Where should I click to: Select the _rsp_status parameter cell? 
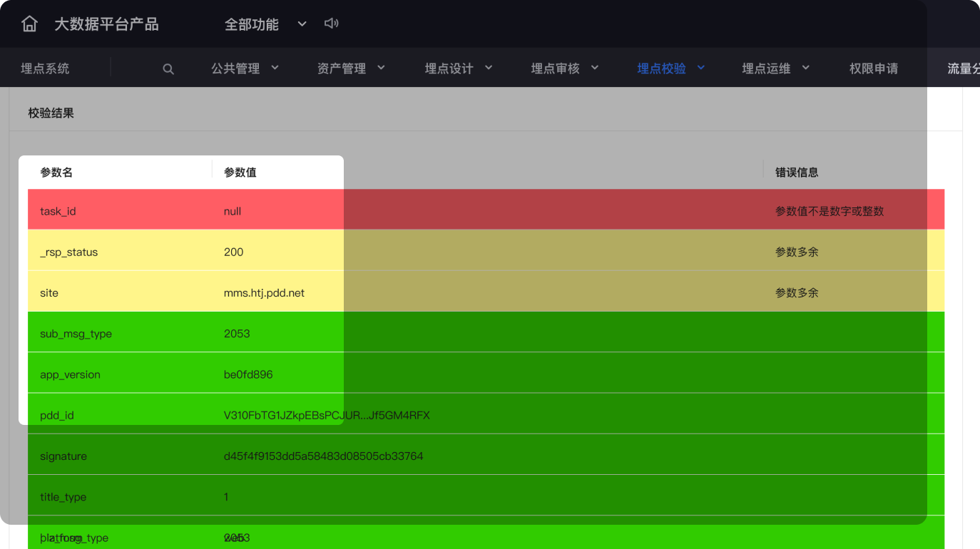pyautogui.click(x=69, y=252)
